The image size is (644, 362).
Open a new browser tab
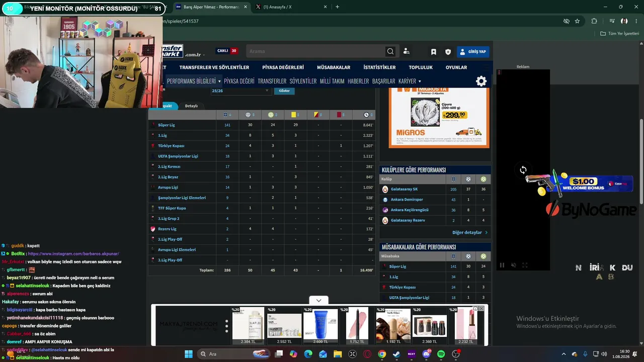coord(337,7)
